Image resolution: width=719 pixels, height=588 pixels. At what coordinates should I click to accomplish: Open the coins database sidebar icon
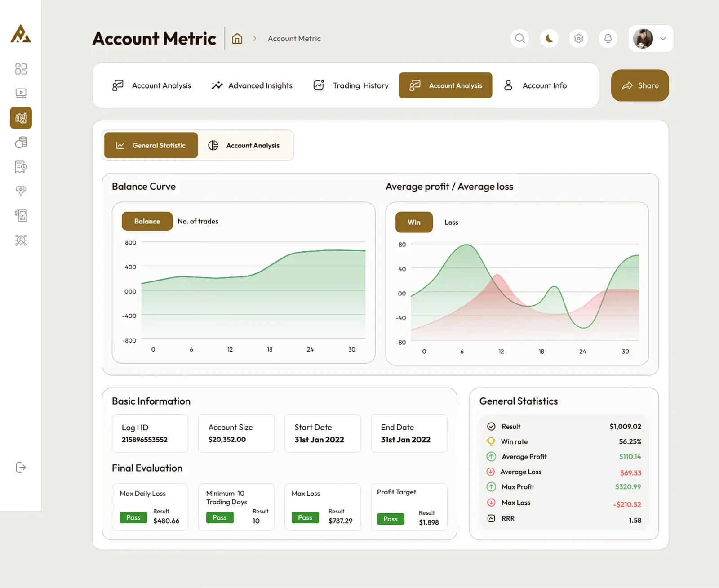click(x=21, y=143)
